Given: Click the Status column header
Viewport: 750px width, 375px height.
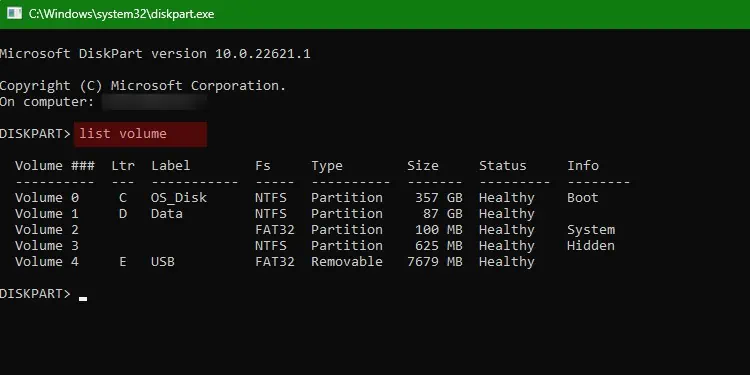Looking at the screenshot, I should coord(503,165).
